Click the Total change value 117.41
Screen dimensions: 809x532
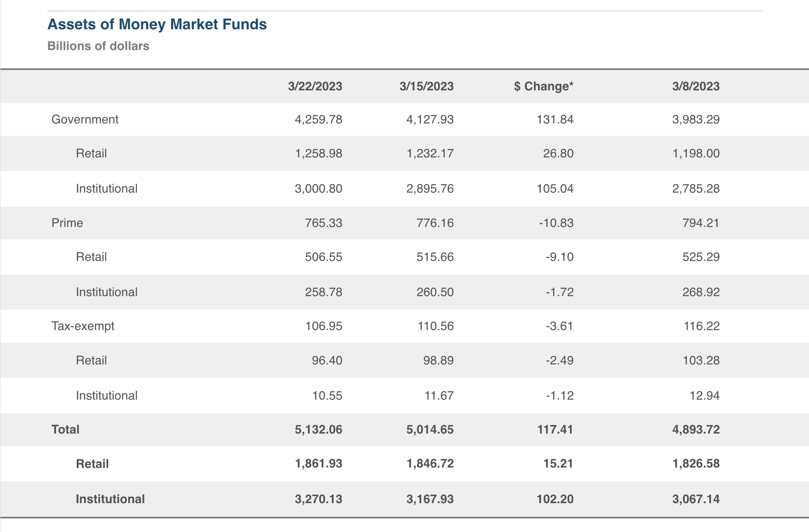pyautogui.click(x=555, y=429)
